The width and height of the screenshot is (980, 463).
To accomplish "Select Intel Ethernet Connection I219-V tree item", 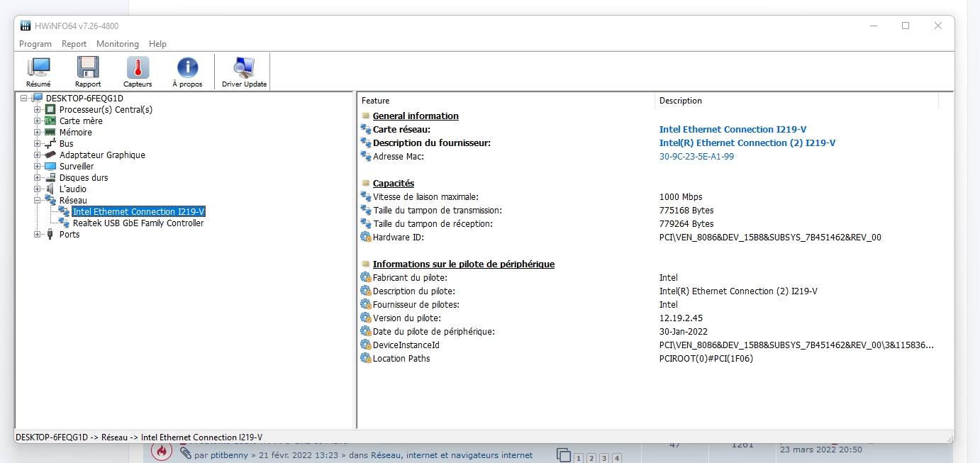I will point(138,212).
